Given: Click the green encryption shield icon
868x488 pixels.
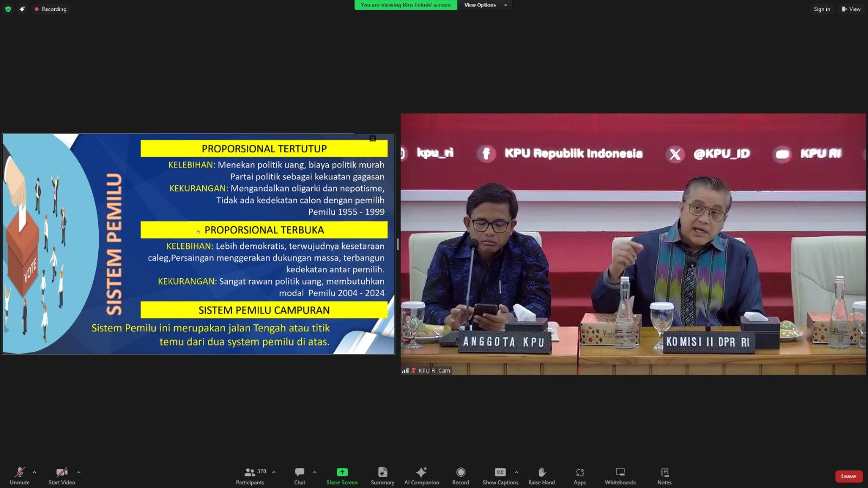Looking at the screenshot, I should (x=8, y=9).
